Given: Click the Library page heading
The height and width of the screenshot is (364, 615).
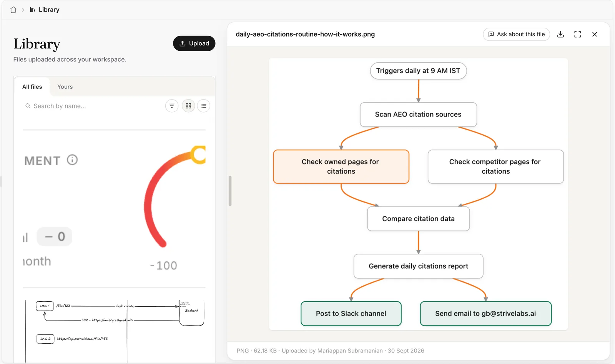Looking at the screenshot, I should coord(37,44).
